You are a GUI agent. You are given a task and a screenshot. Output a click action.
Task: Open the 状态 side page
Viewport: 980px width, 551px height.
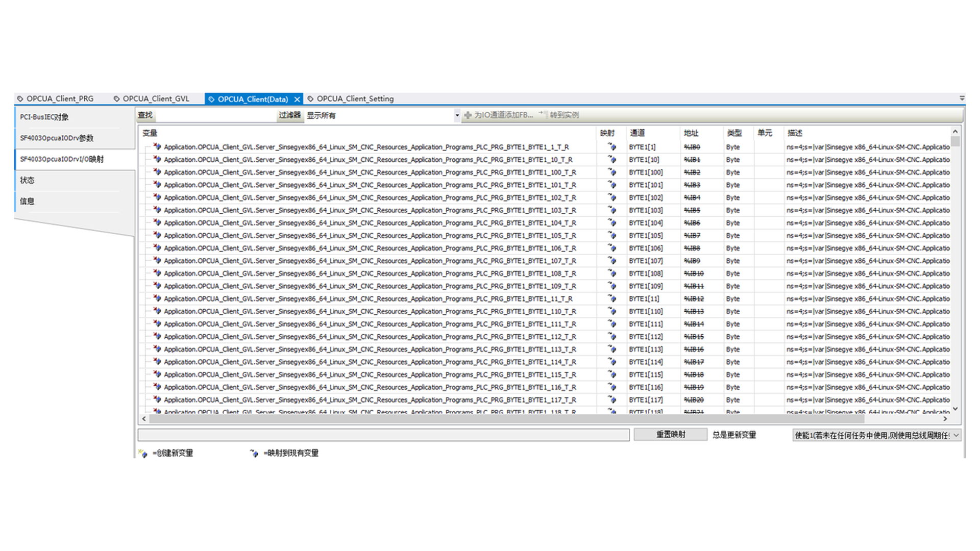(28, 180)
